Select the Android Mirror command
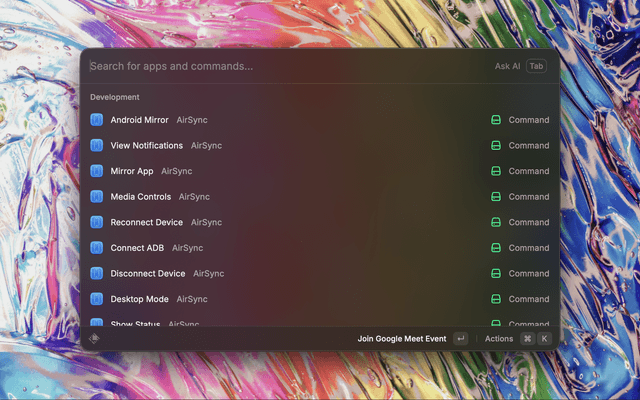The height and width of the screenshot is (400, 640). click(x=139, y=120)
